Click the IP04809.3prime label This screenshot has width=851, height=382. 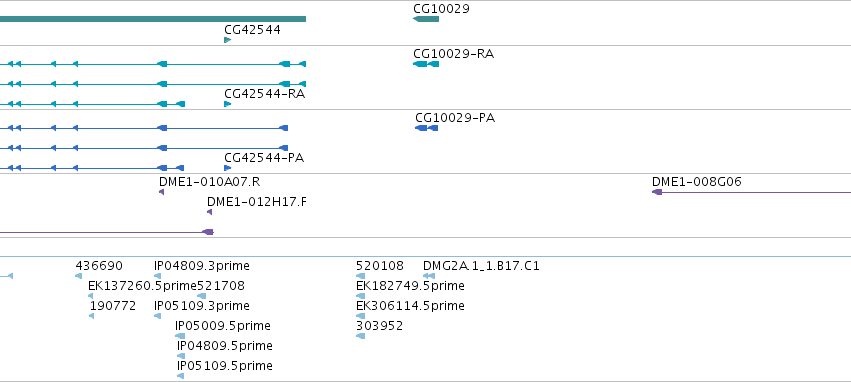pyautogui.click(x=202, y=266)
